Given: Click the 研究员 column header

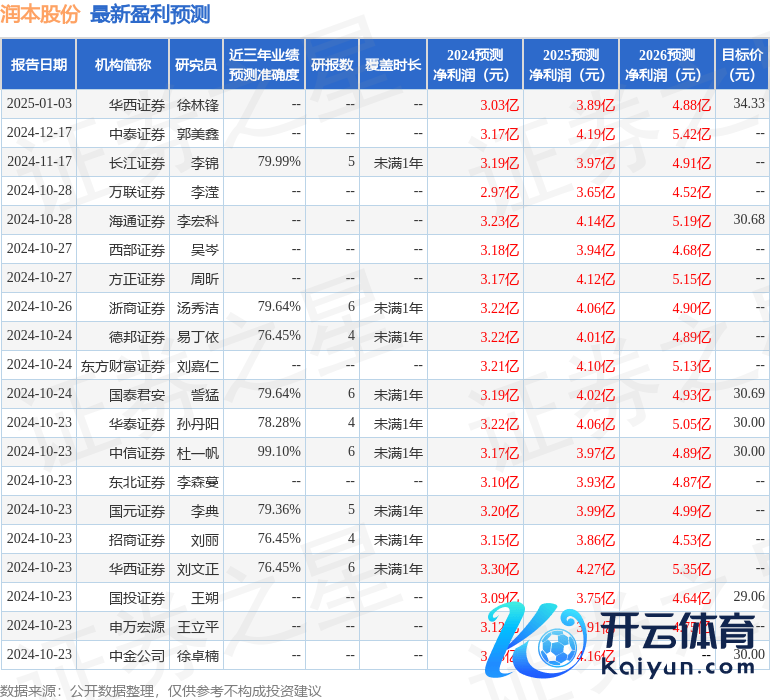Looking at the screenshot, I should 195,65.
